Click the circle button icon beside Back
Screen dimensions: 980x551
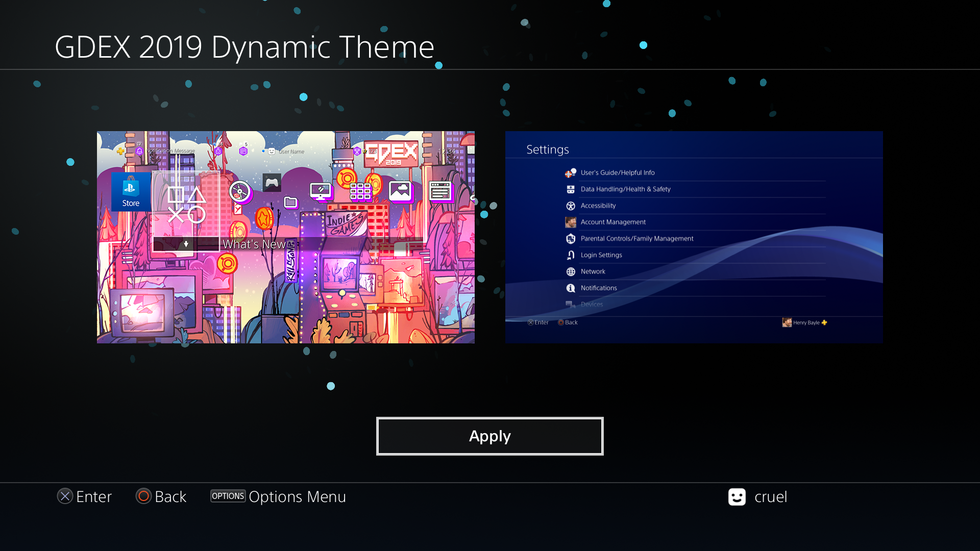pos(143,496)
